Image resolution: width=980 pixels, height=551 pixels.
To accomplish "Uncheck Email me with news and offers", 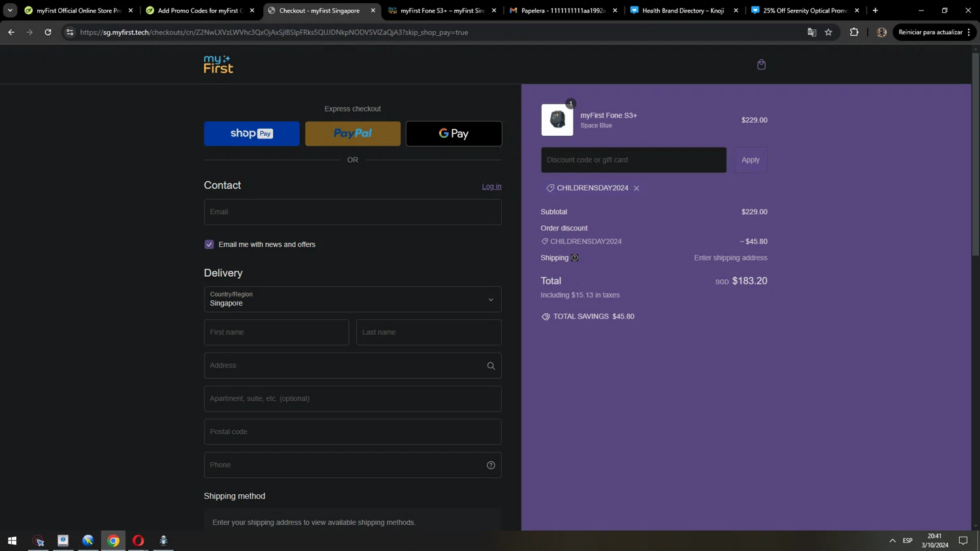I will click(209, 244).
